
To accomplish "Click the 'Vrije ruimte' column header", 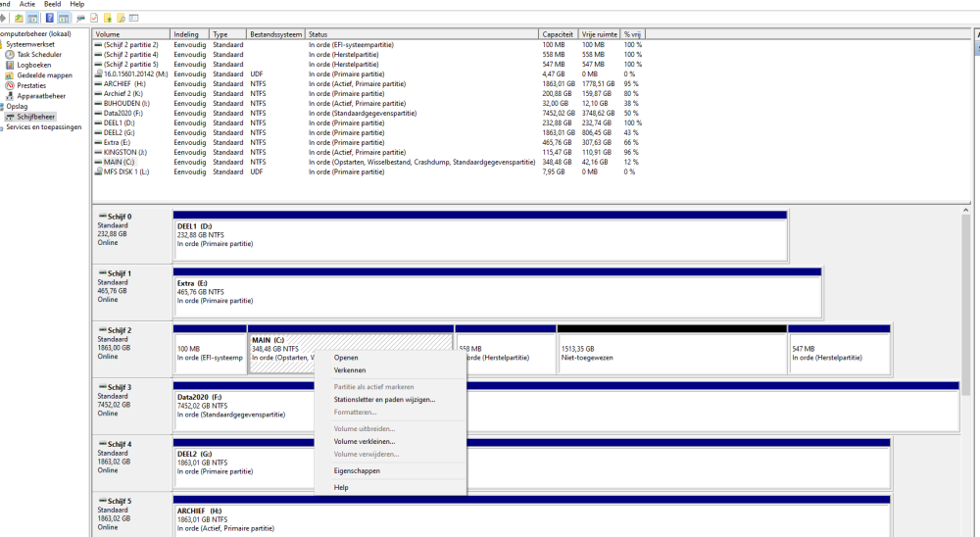I will (598, 34).
